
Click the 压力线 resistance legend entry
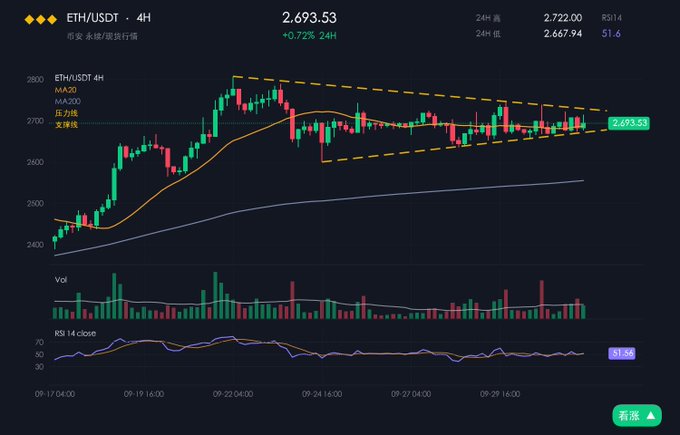pyautogui.click(x=66, y=113)
